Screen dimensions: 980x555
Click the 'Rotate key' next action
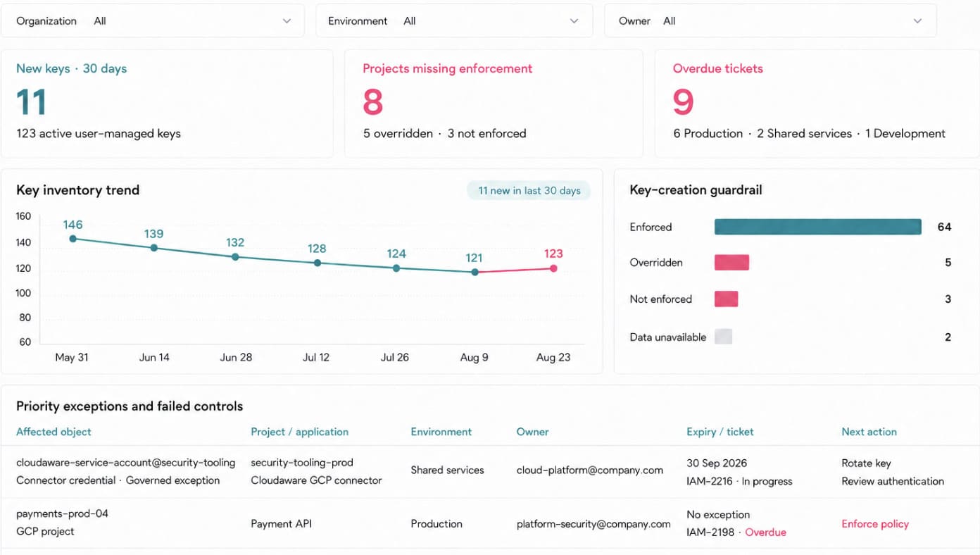(866, 463)
